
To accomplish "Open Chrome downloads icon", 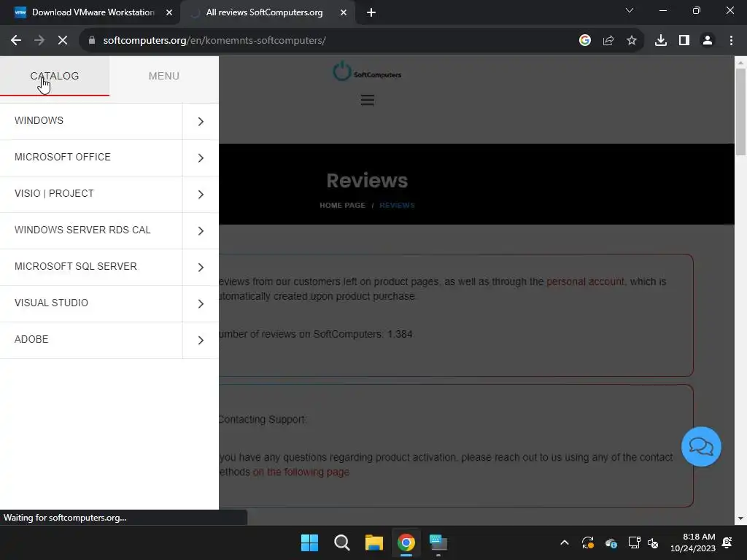I will point(661,41).
